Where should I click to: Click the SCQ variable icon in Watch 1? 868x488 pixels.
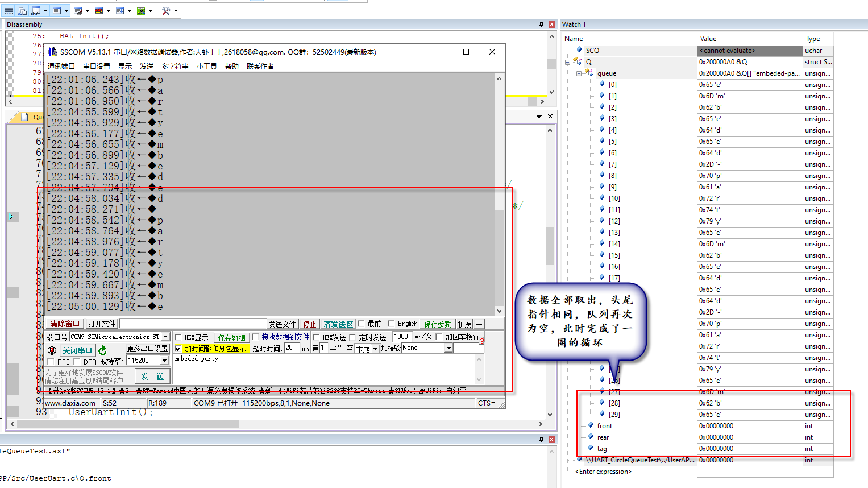pos(579,50)
